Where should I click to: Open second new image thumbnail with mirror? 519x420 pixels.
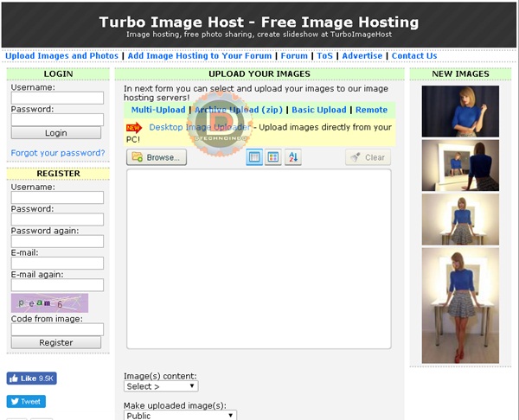pos(460,165)
